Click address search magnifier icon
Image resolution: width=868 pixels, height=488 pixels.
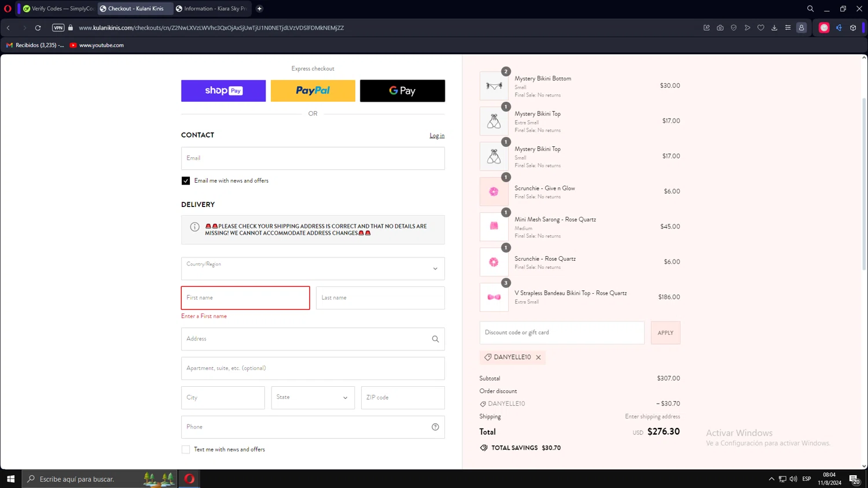pos(435,339)
